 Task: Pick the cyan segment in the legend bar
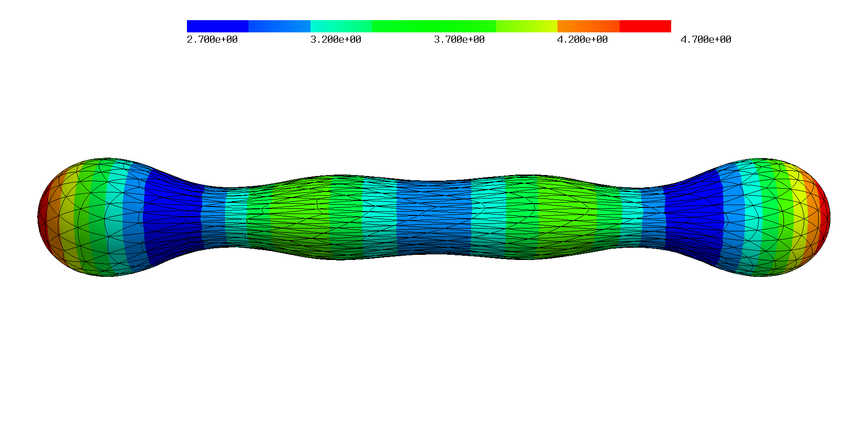click(341, 26)
